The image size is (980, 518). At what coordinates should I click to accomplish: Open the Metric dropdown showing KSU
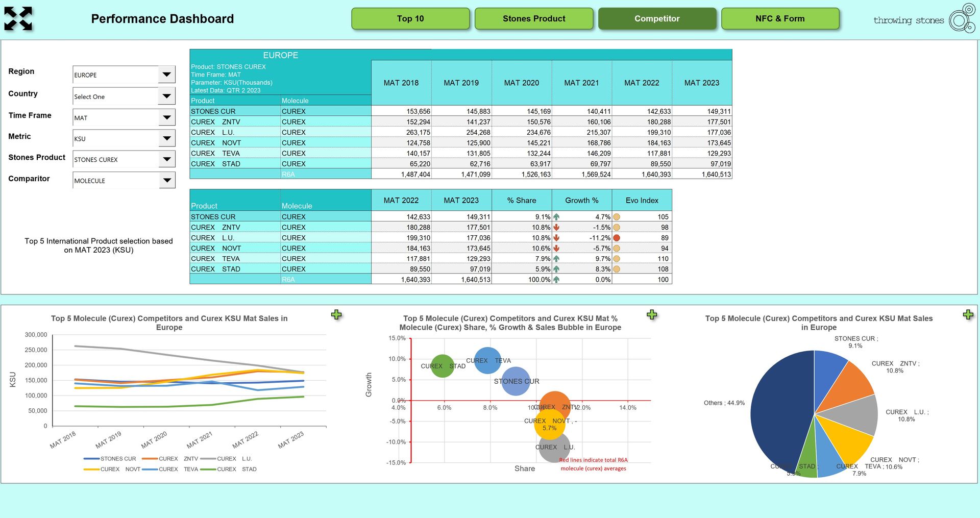tap(166, 138)
